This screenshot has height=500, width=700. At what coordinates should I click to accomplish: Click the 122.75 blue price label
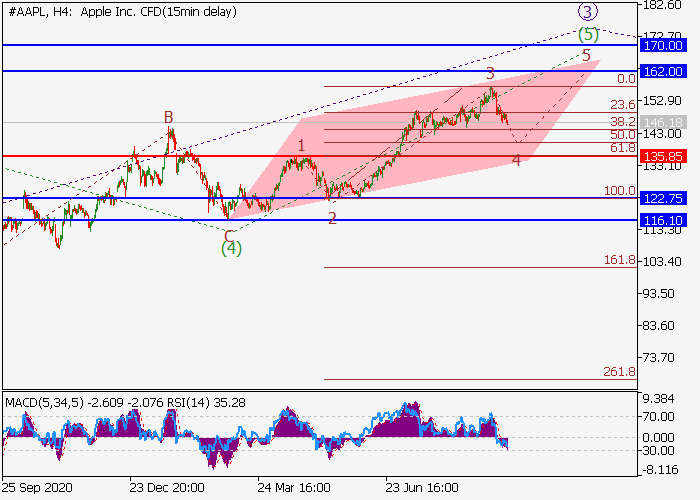pyautogui.click(x=662, y=198)
